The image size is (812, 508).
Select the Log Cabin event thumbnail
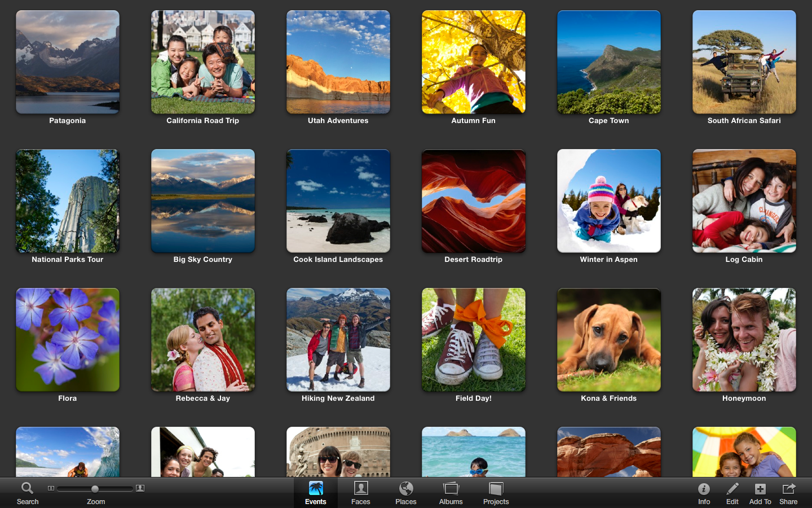[744, 201]
